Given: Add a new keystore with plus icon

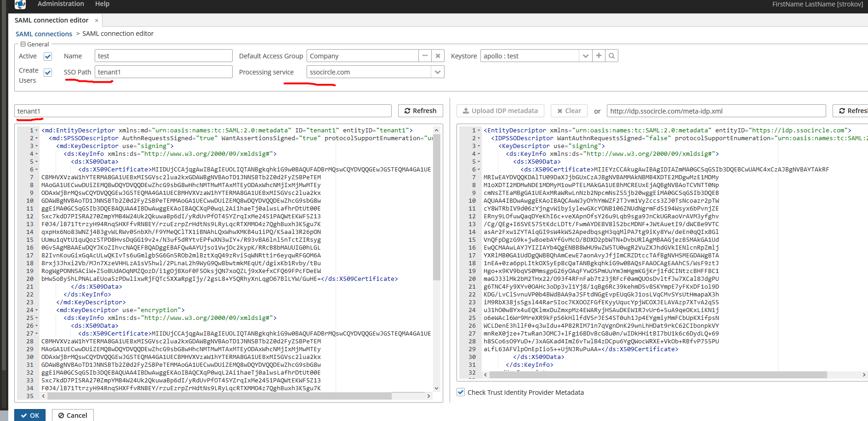Looking at the screenshot, I should pyautogui.click(x=599, y=56).
